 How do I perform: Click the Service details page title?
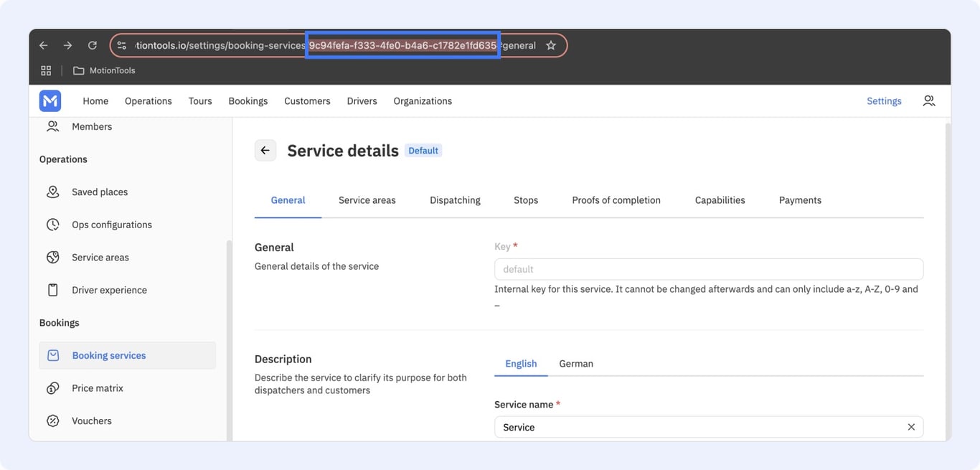tap(343, 151)
